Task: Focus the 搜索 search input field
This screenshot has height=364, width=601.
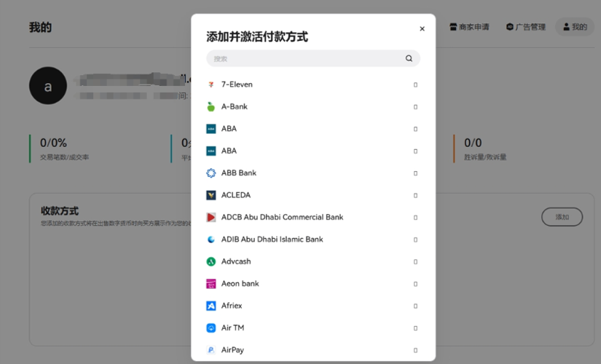Action: [x=313, y=59]
